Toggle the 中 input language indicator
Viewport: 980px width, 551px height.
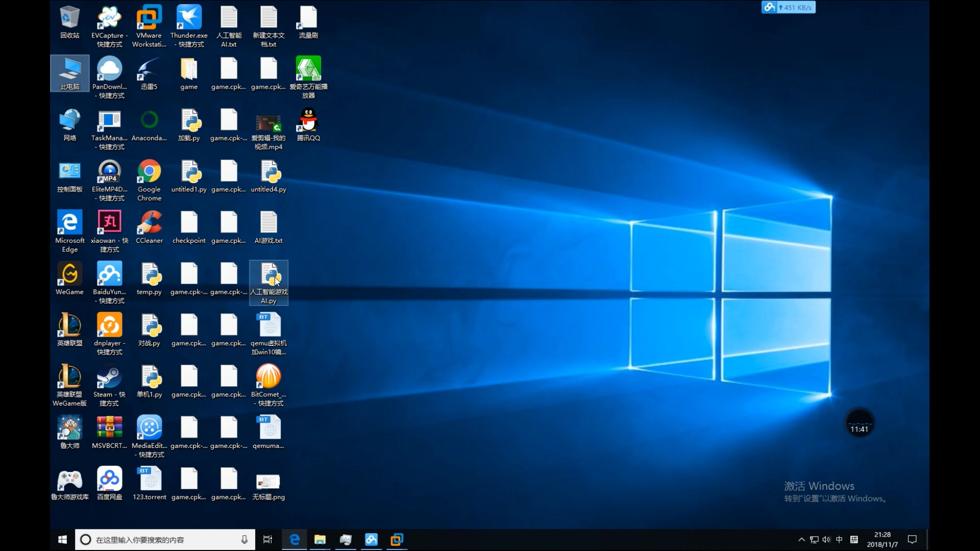pos(840,539)
